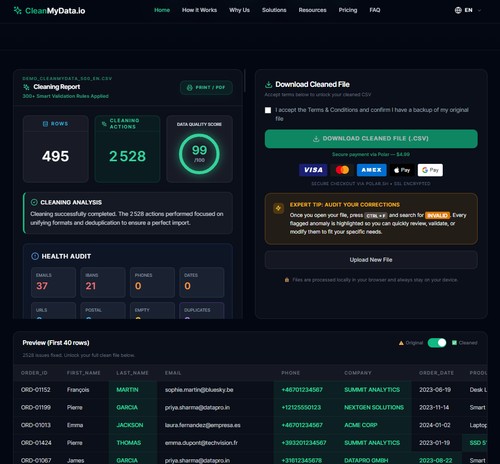Select company cell DATAPRO GMBH
The height and width of the screenshot is (464, 500).
point(366,460)
